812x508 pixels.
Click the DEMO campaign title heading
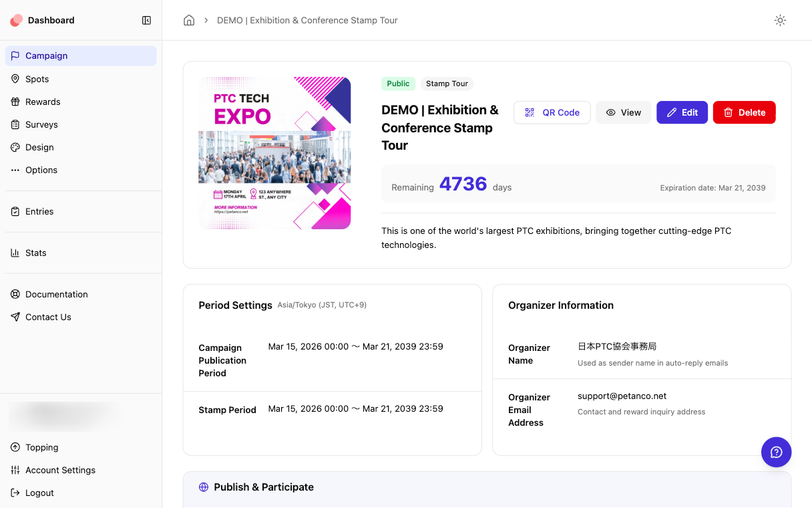(x=441, y=128)
